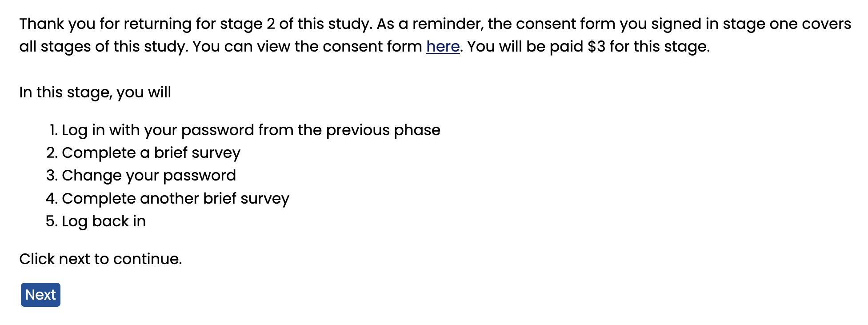This screenshot has height=325, width=868.
Task: Click the '$3' payment amount text
Action: tap(596, 46)
